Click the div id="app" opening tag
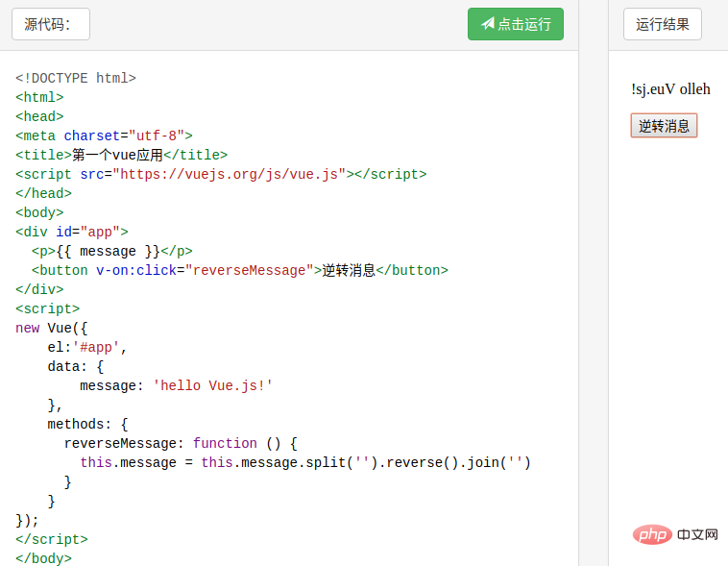Image resolution: width=728 pixels, height=566 pixels. pyautogui.click(x=71, y=232)
